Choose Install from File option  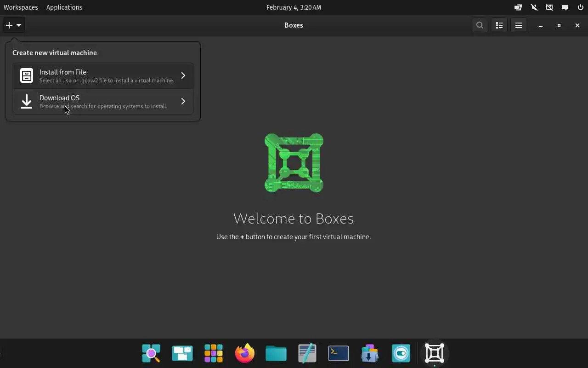103,75
